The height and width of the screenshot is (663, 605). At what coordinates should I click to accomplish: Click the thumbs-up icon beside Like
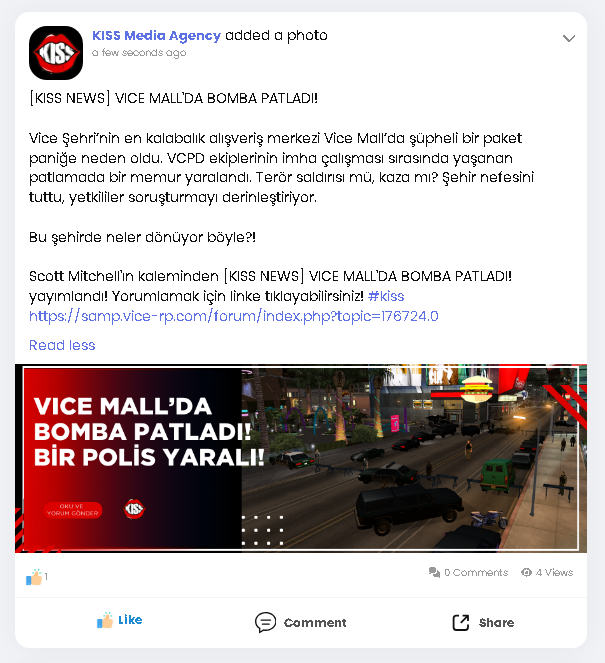click(x=105, y=620)
